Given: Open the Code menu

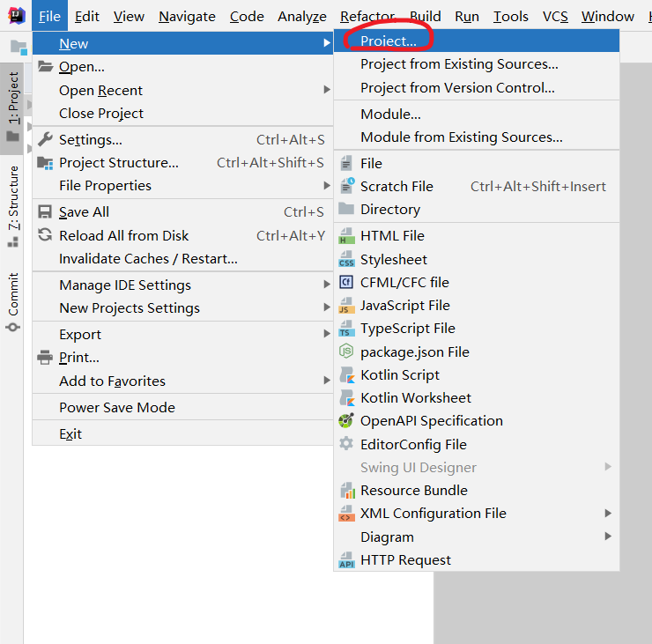Looking at the screenshot, I should 247,16.
